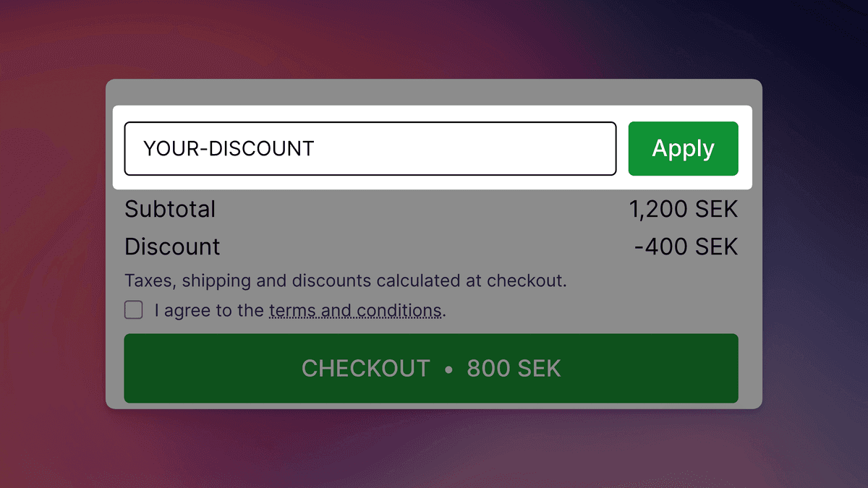This screenshot has width=868, height=488.
Task: Click the Subtotal label
Action: 171,209
